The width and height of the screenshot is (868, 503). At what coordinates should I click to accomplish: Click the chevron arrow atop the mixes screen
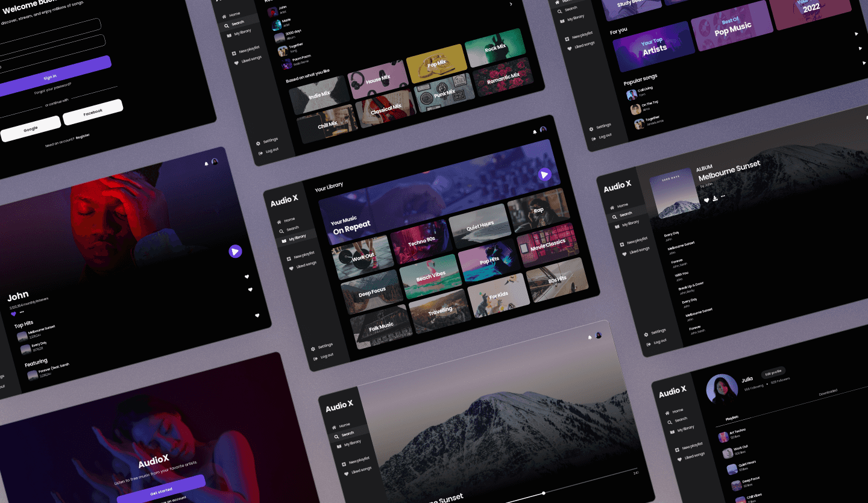(511, 4)
